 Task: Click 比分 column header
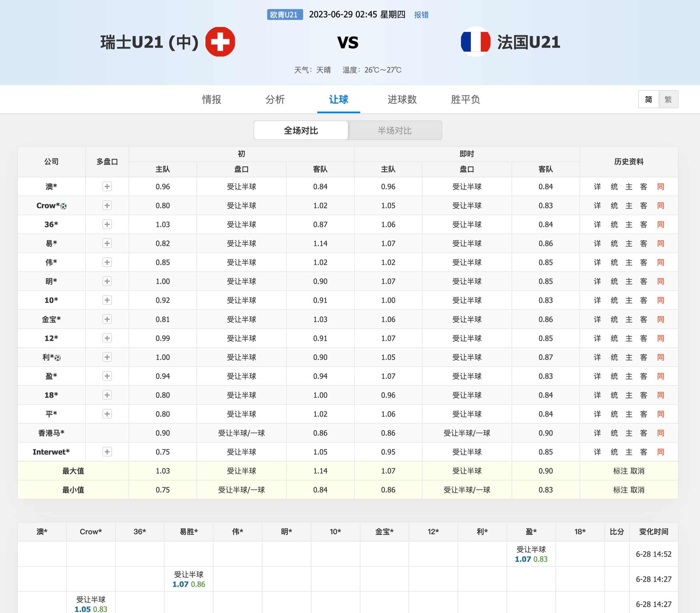(x=617, y=532)
